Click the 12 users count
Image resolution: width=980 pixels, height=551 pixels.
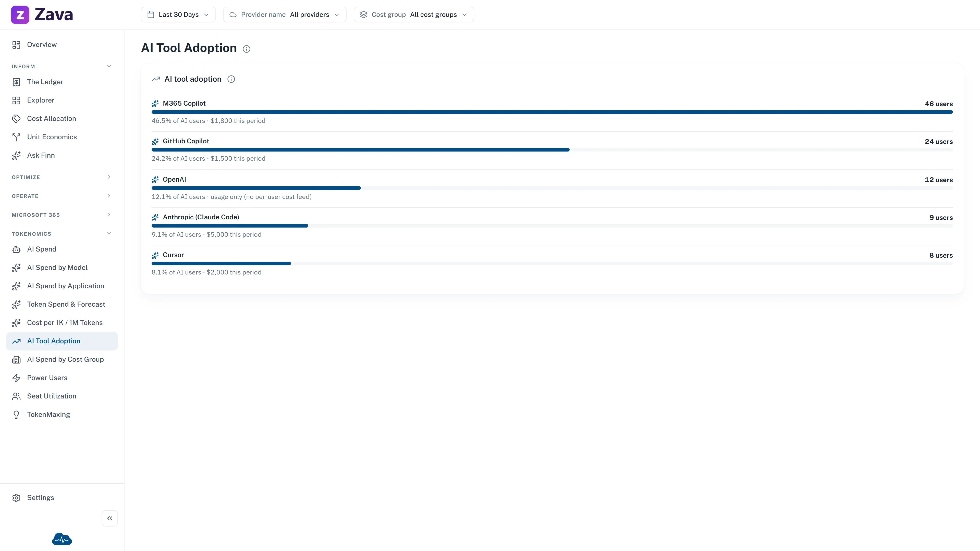click(x=939, y=180)
